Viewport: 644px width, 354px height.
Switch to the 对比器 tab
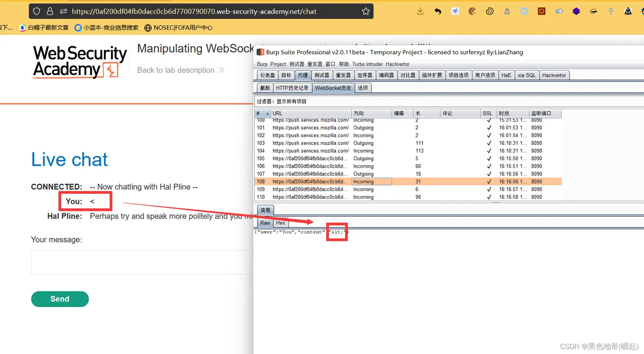408,75
